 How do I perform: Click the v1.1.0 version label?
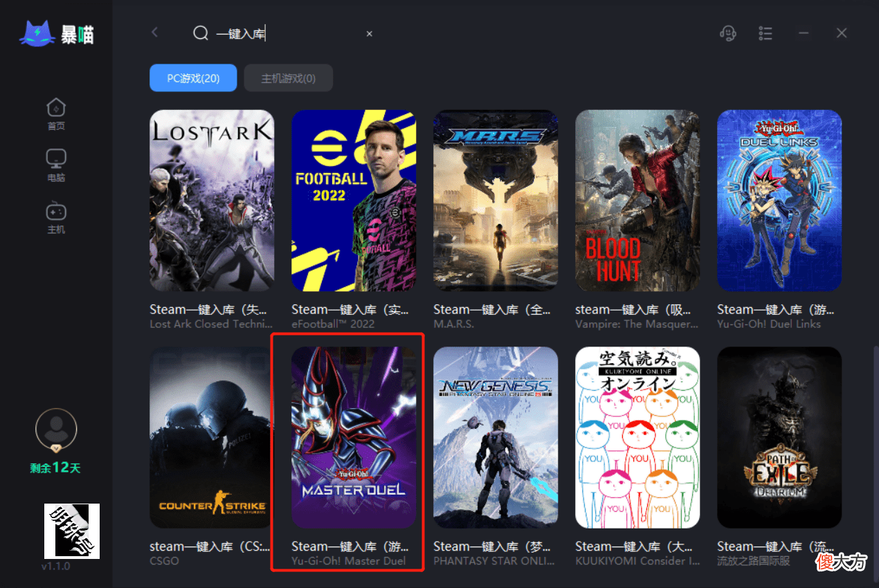tap(55, 567)
